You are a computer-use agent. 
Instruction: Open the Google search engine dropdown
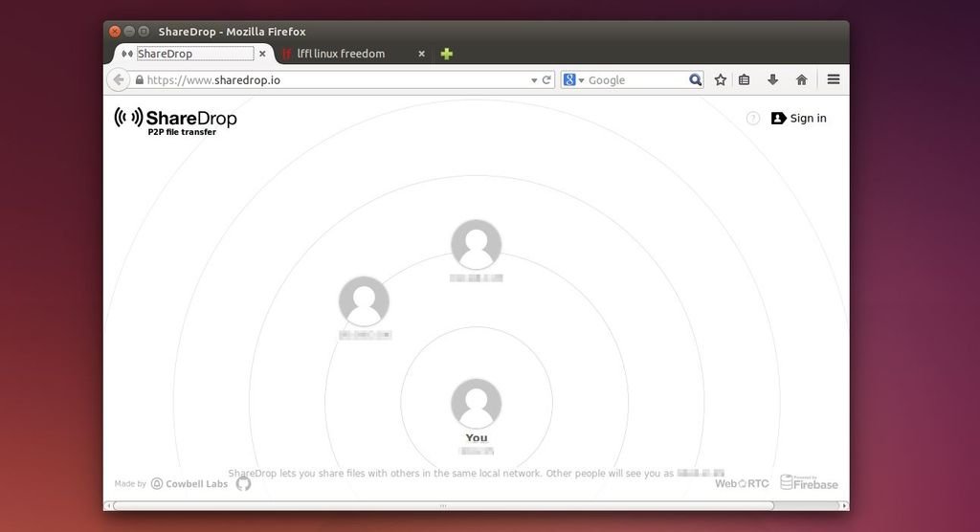coord(573,80)
